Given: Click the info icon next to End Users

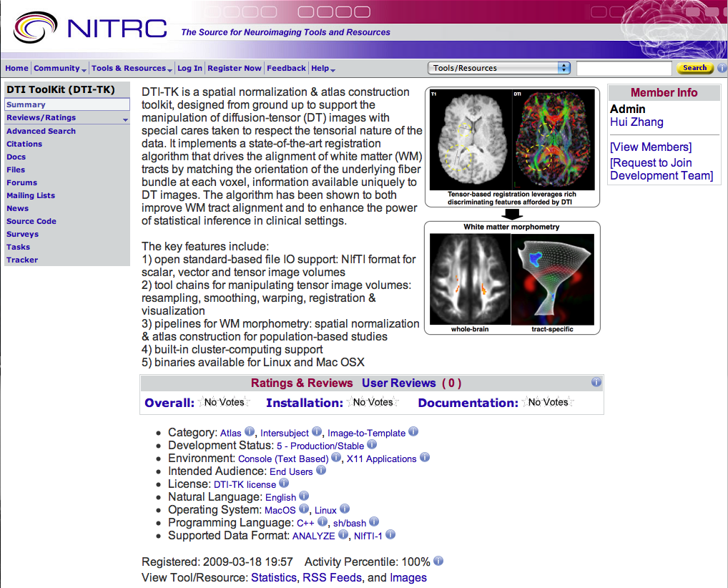Looking at the screenshot, I should point(321,471).
